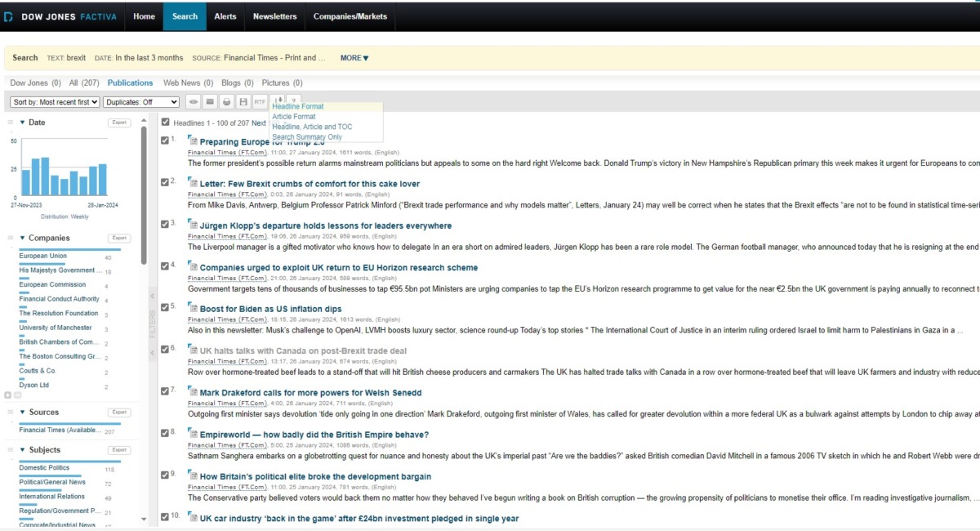Collapse the Sources filter panel triangle
The image size is (980, 531).
pyautogui.click(x=22, y=413)
